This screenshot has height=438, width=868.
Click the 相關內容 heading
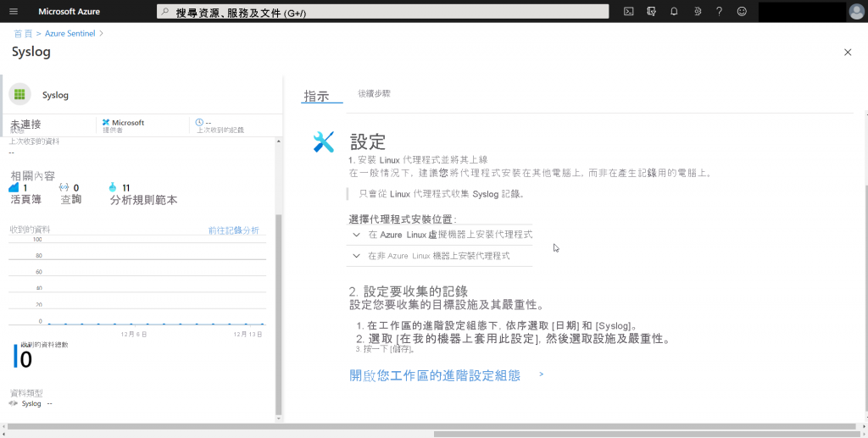click(33, 176)
